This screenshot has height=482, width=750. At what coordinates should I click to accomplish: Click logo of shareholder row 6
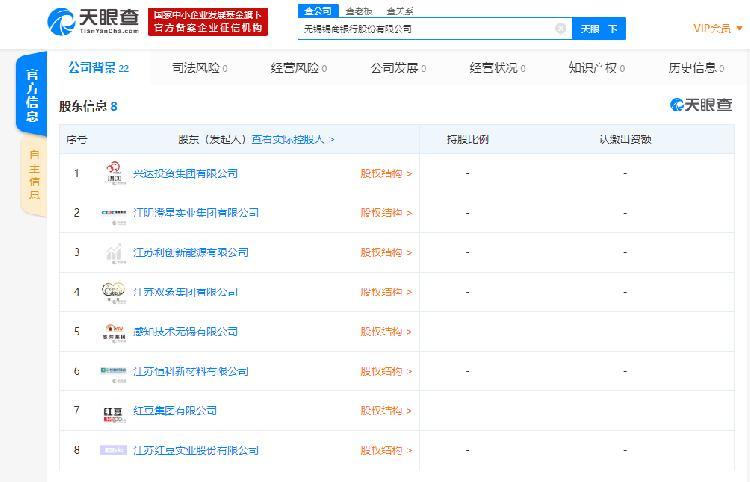114,372
